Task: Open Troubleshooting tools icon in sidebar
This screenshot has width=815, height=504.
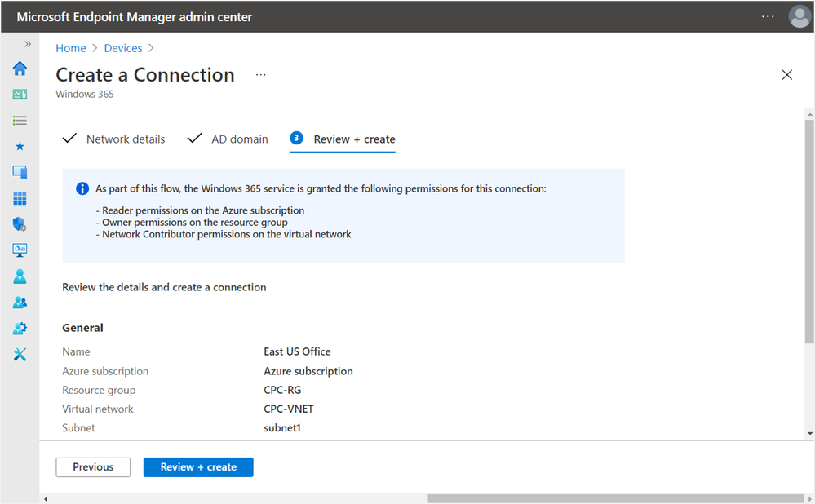Action: (x=20, y=355)
